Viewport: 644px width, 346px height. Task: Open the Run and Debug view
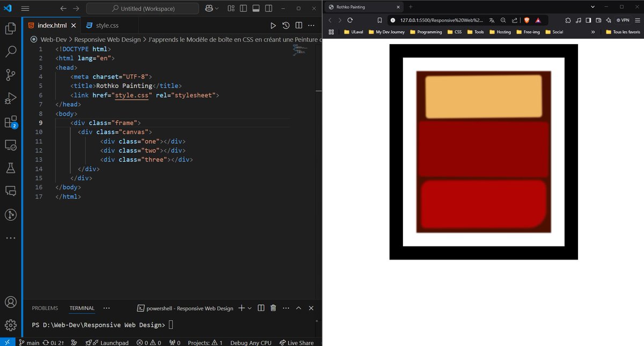click(10, 98)
